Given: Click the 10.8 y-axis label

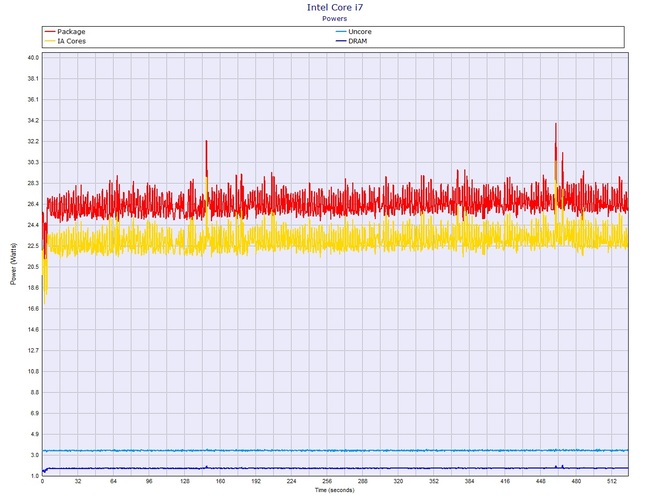Looking at the screenshot, I should coord(33,372).
